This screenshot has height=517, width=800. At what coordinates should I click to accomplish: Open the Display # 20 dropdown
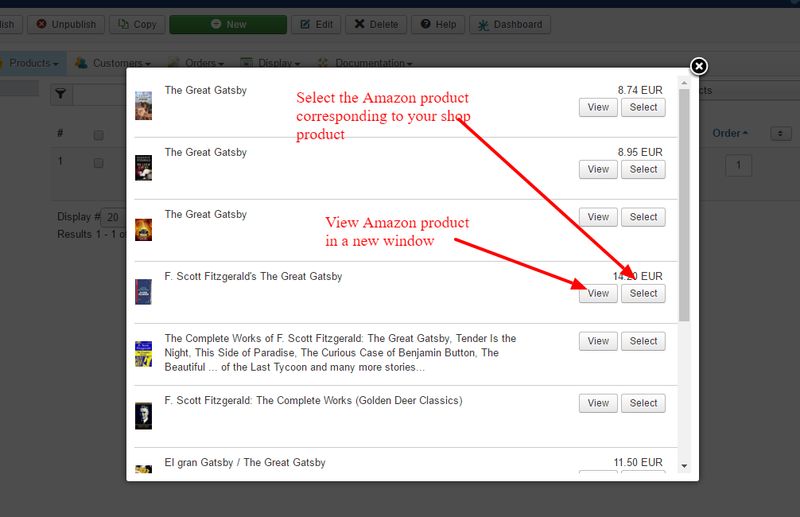tap(113, 217)
